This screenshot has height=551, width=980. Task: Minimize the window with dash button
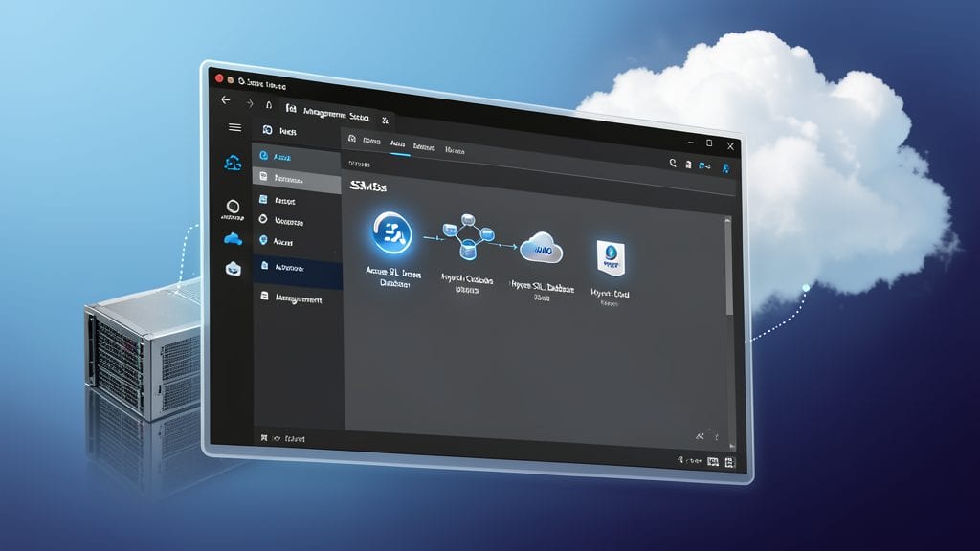click(691, 142)
